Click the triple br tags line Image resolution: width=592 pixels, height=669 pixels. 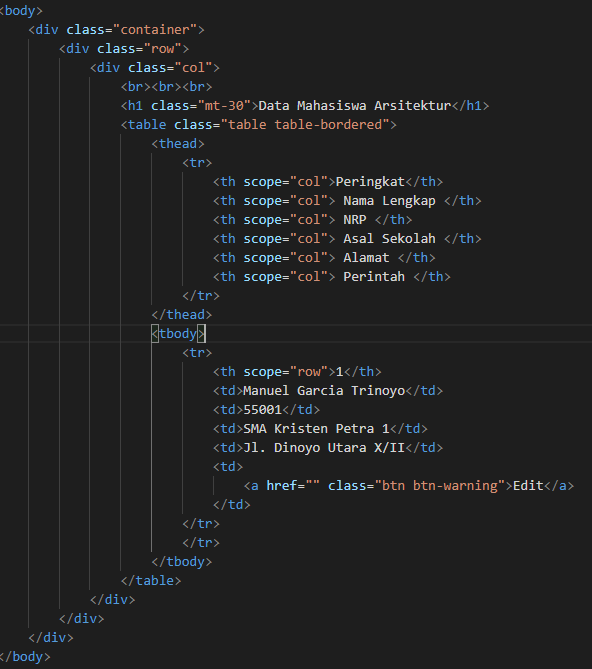pos(166,87)
